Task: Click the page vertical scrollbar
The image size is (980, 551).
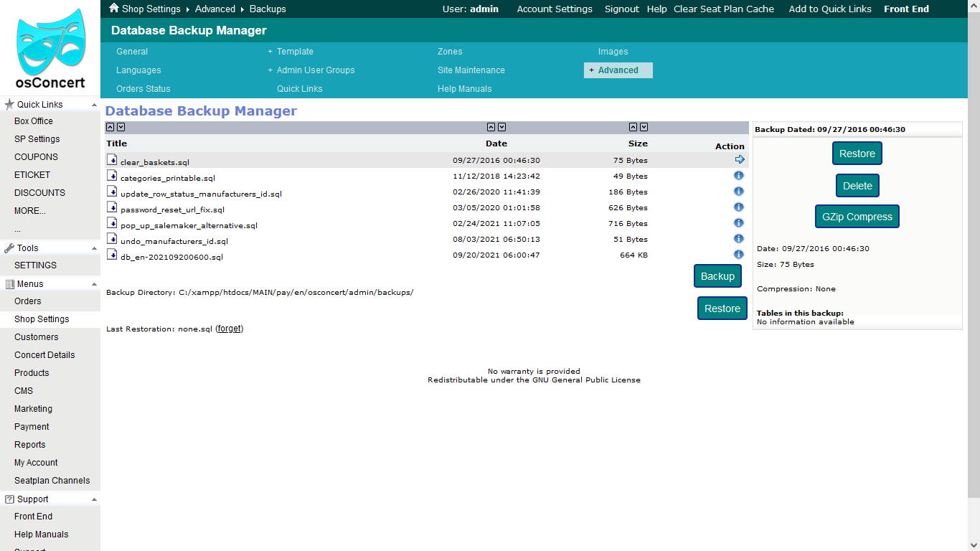Action: coord(974,251)
